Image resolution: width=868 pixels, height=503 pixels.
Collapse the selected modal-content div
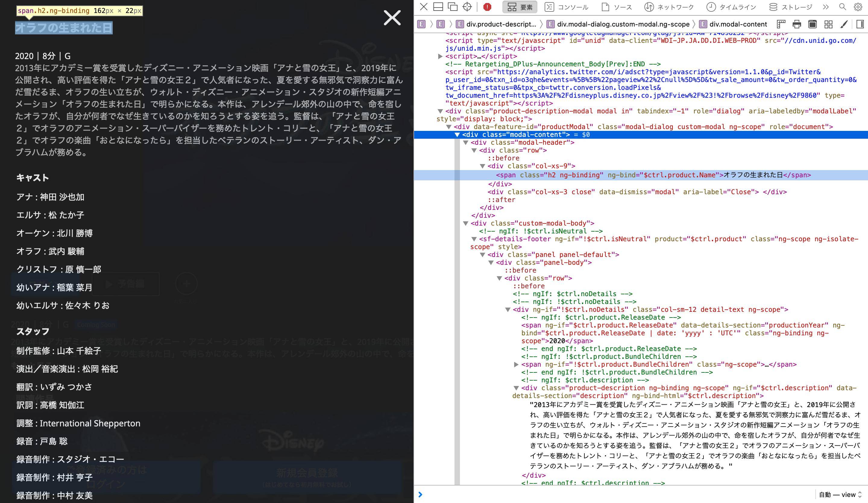coord(457,135)
